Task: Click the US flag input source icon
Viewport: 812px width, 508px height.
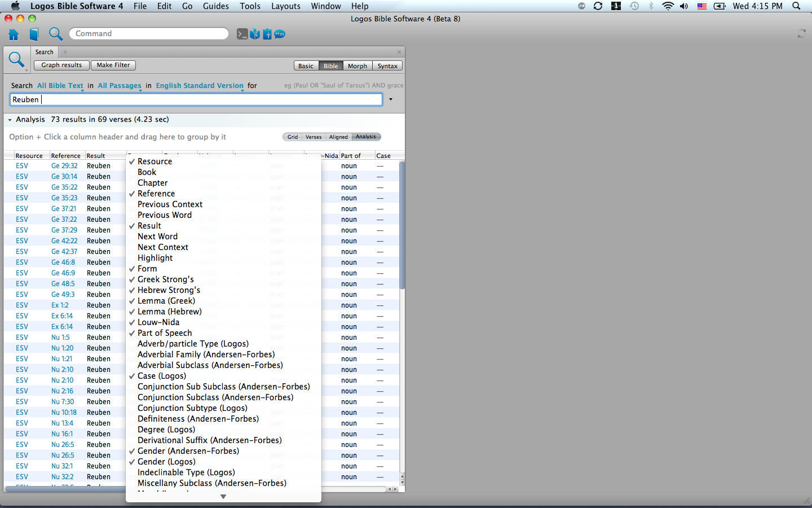Action: [x=702, y=6]
